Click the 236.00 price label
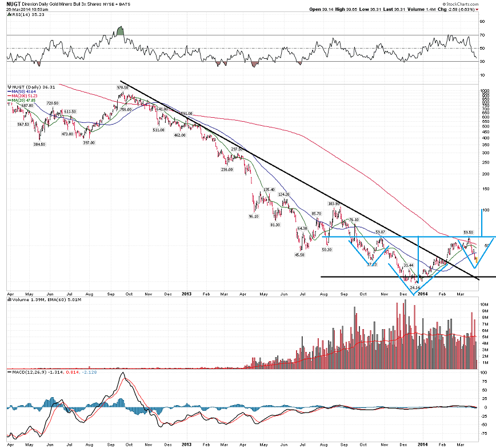Screen dimensions: 496x448 pos(227,170)
